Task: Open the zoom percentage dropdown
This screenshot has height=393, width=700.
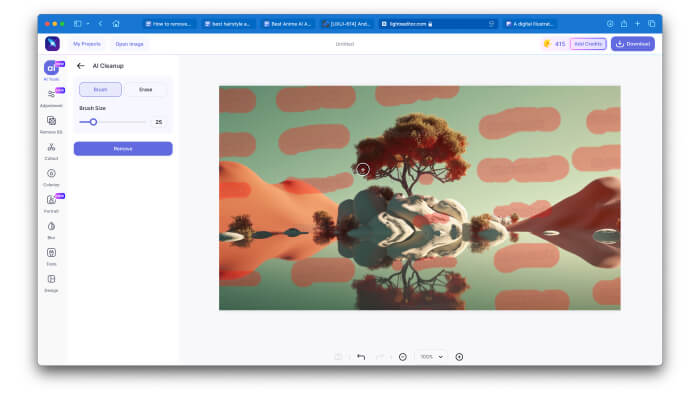Action: (x=431, y=356)
